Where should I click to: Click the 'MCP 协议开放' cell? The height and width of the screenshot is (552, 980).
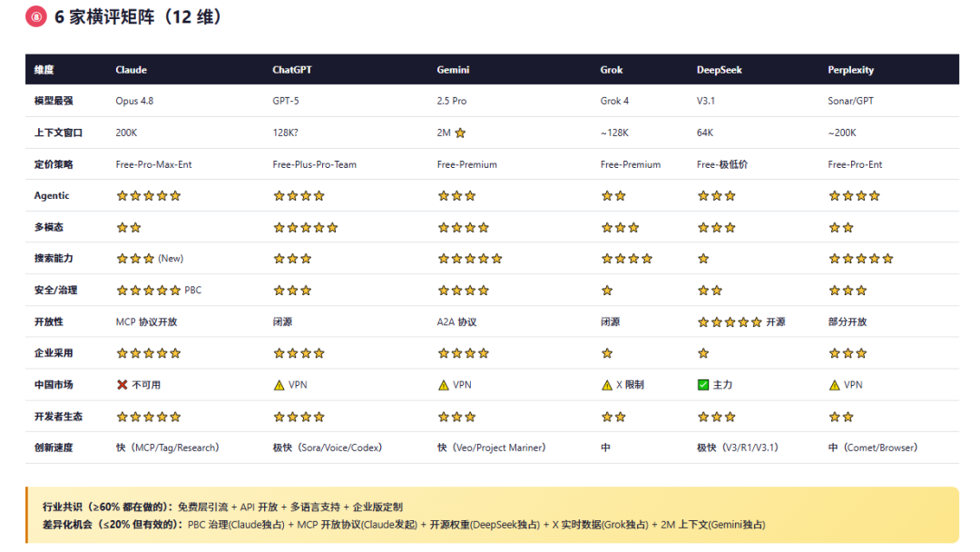pos(146,322)
